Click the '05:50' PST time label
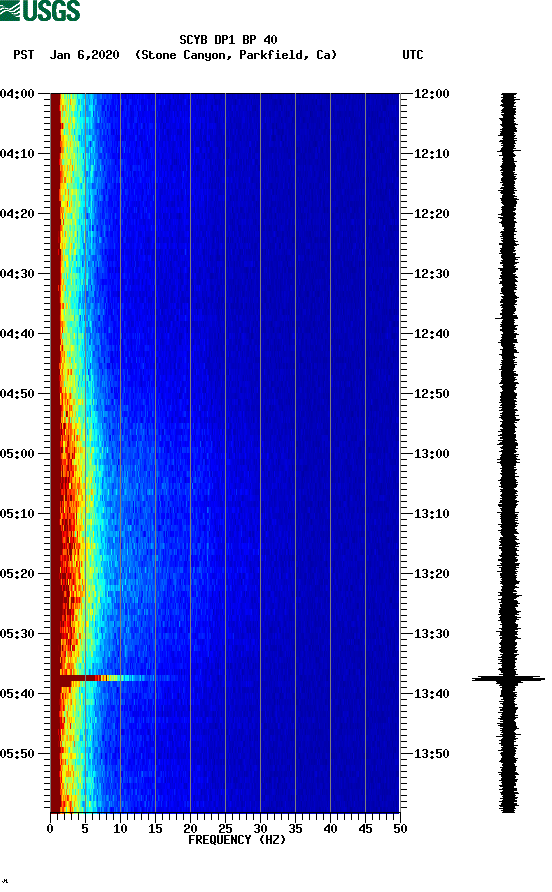Viewport: 552px width, 892px height. 18,754
